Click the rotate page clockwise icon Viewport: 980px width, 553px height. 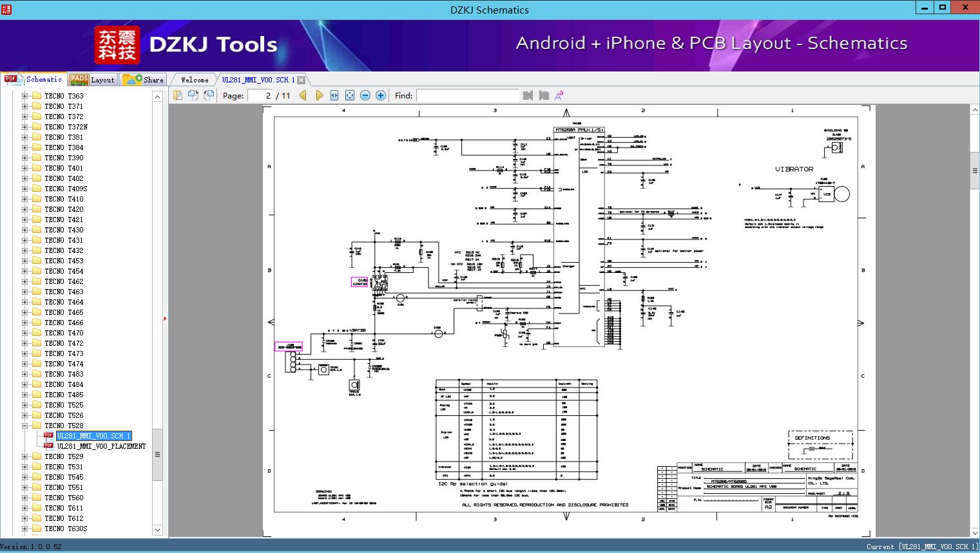193,95
